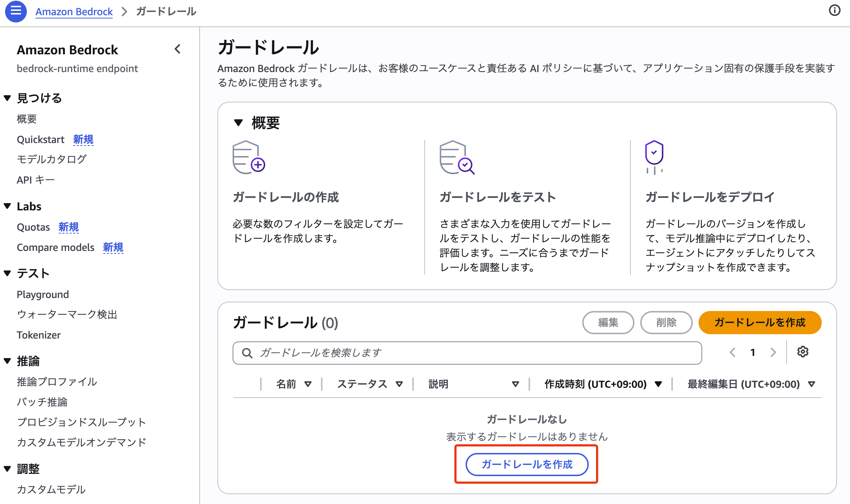This screenshot has width=850, height=504.
Task: Focus the guardrail search field
Action: click(x=467, y=353)
